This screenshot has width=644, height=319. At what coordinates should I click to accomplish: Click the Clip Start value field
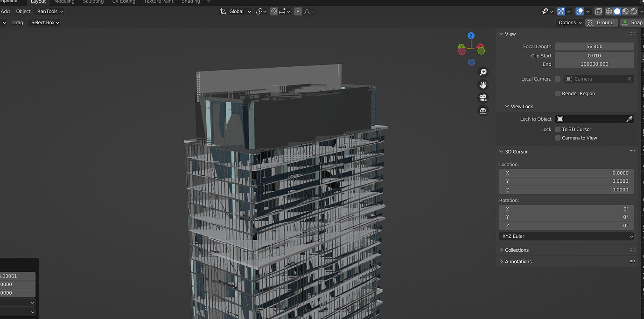[594, 55]
